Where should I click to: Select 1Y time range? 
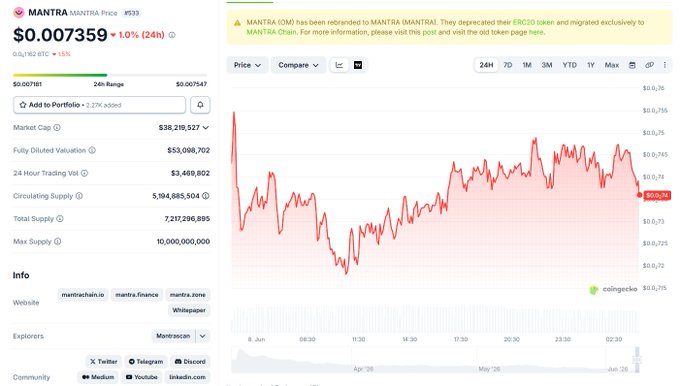[x=591, y=65]
